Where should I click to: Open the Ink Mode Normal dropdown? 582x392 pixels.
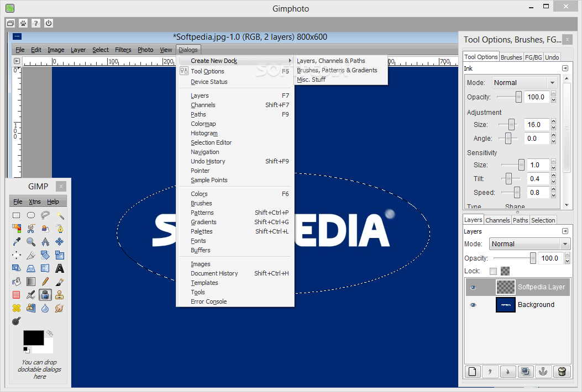tap(525, 83)
